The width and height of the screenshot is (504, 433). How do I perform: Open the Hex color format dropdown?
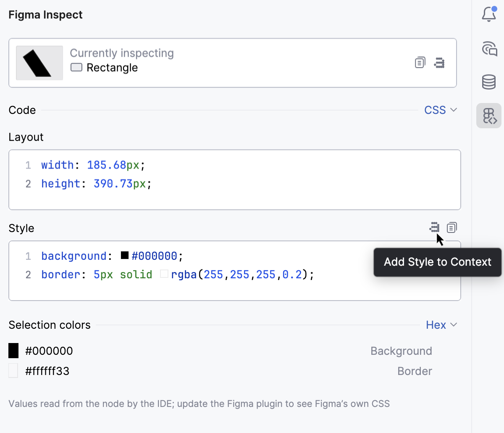(x=441, y=325)
